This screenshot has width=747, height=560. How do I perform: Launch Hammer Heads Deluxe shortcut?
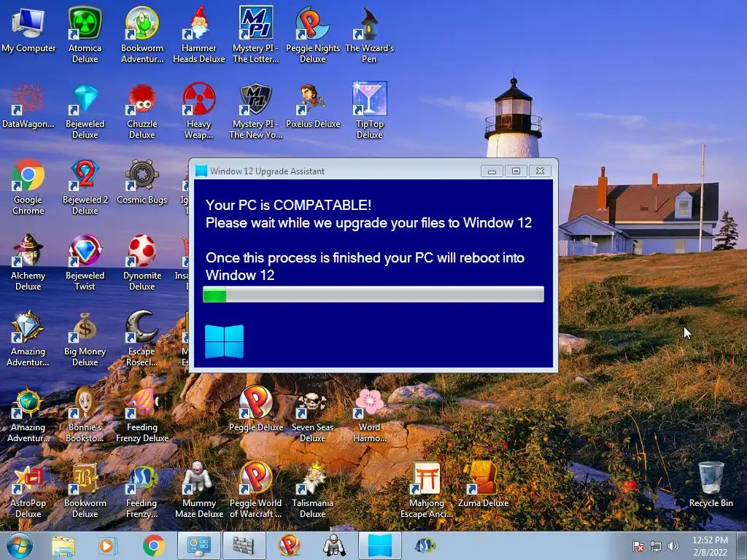[x=198, y=34]
